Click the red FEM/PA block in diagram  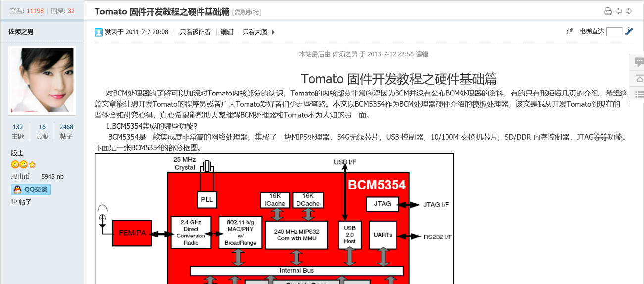coord(132,233)
